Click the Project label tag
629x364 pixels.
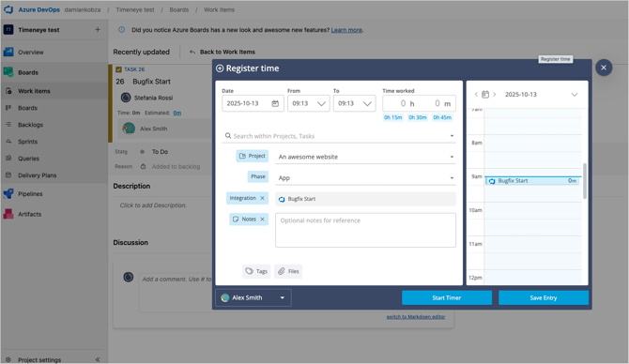pyautogui.click(x=253, y=156)
